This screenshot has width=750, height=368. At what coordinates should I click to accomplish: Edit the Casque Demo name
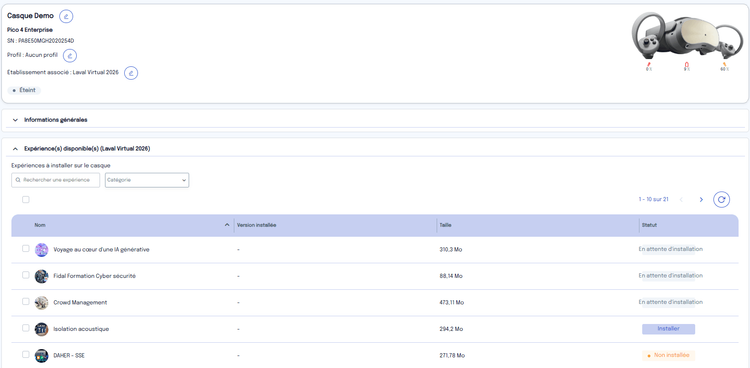point(66,16)
